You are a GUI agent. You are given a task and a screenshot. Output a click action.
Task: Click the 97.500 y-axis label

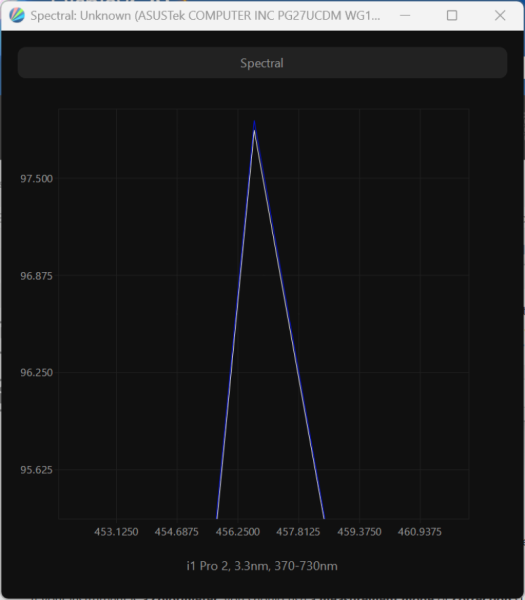36,179
